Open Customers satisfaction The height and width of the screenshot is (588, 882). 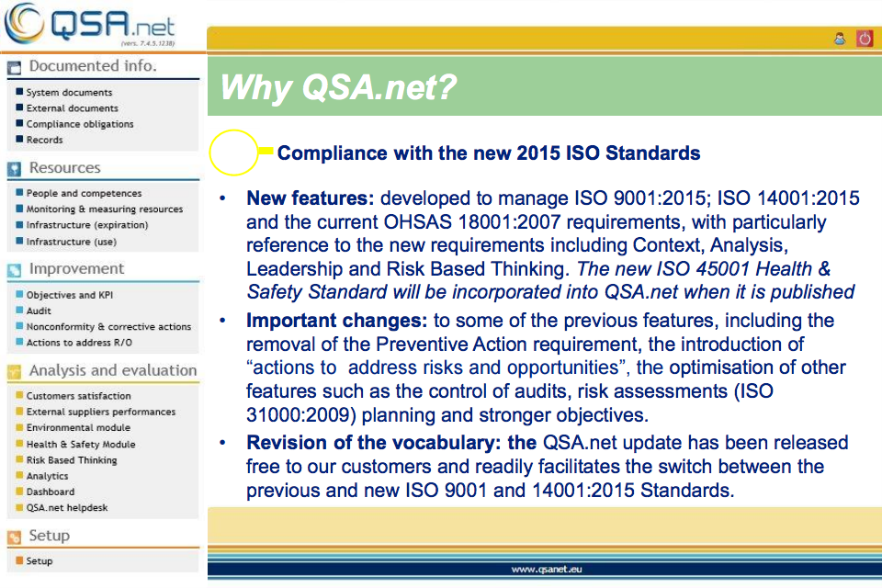(x=78, y=396)
